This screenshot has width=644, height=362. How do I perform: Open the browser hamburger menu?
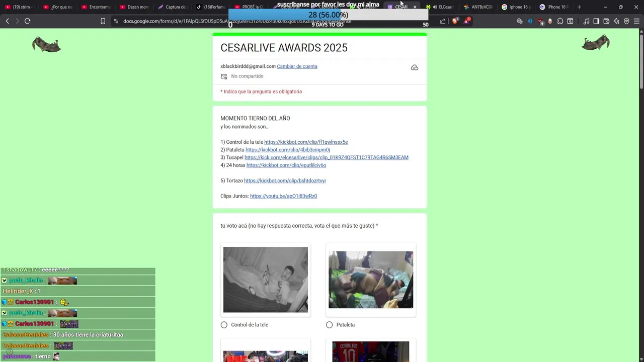(x=636, y=21)
